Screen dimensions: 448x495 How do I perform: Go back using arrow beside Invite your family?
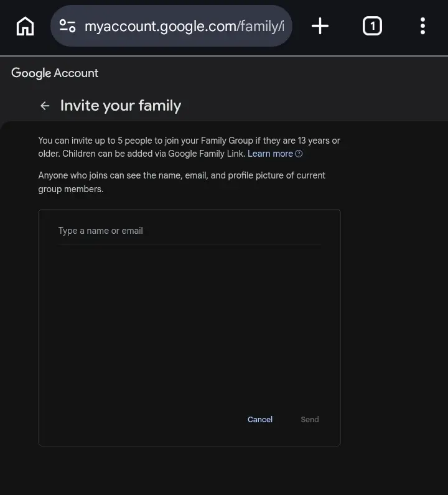45,106
